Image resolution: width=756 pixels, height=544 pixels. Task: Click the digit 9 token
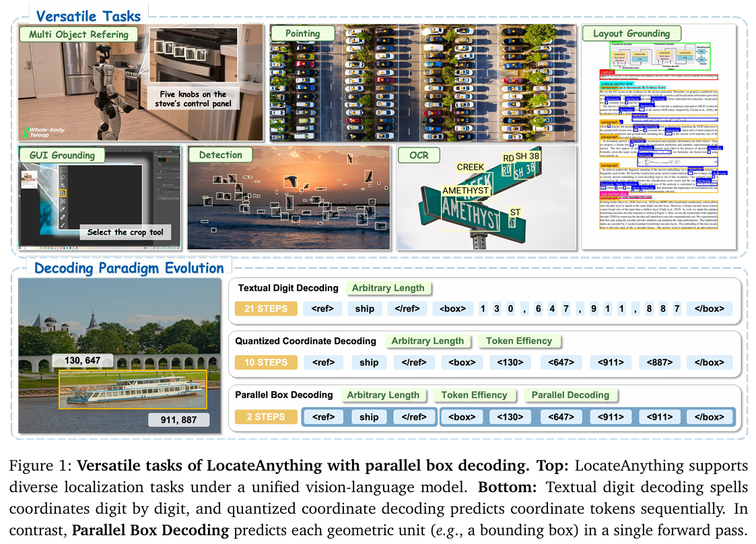point(594,308)
